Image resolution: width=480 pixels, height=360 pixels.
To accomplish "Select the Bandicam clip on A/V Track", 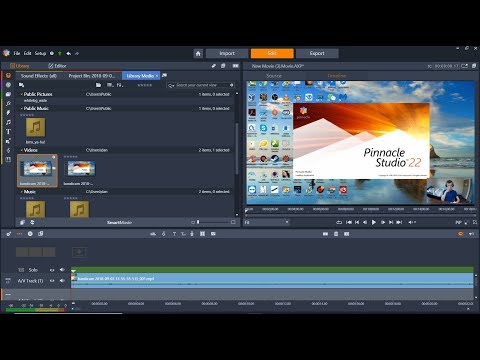I will 272,281.
